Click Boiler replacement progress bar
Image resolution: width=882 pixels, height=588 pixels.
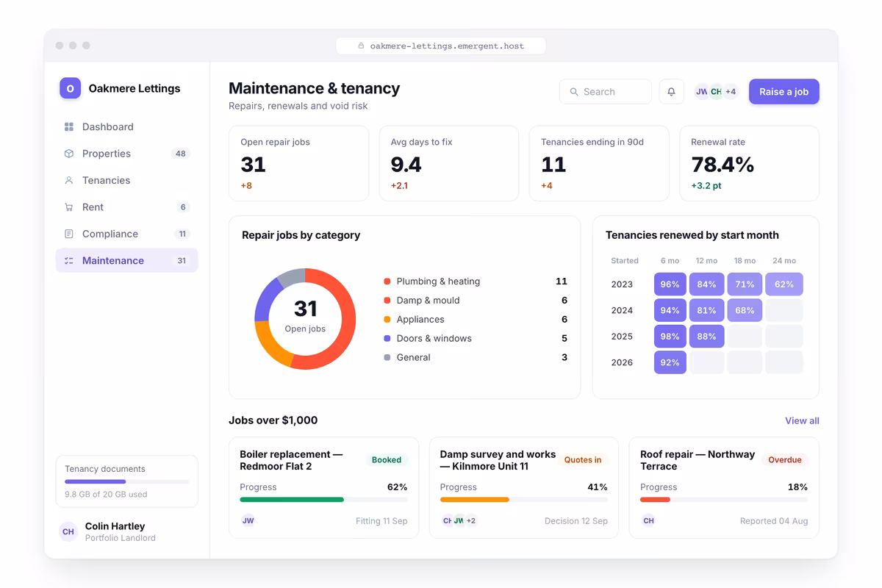323,500
